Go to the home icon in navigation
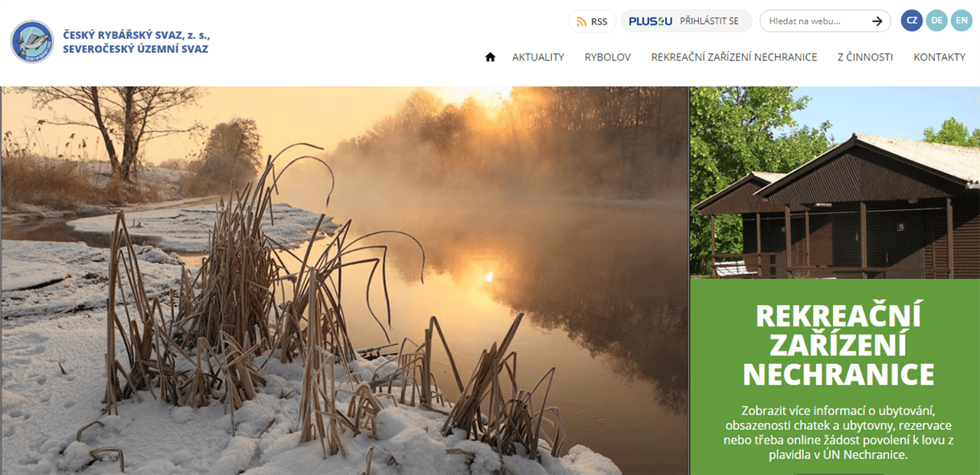Image resolution: width=980 pixels, height=475 pixels. pyautogui.click(x=490, y=57)
